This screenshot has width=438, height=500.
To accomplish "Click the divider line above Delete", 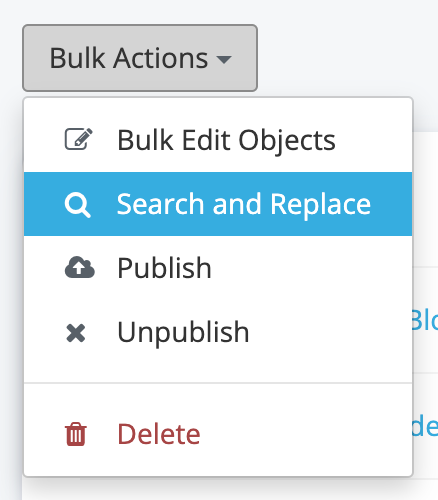I will [x=218, y=383].
